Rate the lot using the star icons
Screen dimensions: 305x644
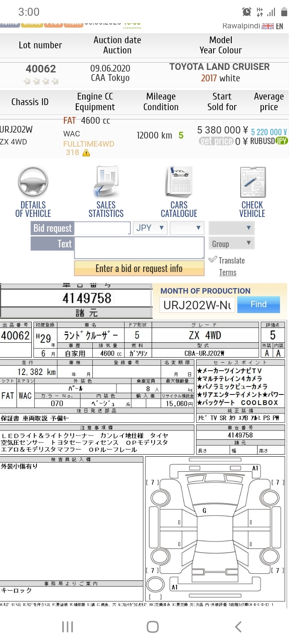click(x=41, y=81)
